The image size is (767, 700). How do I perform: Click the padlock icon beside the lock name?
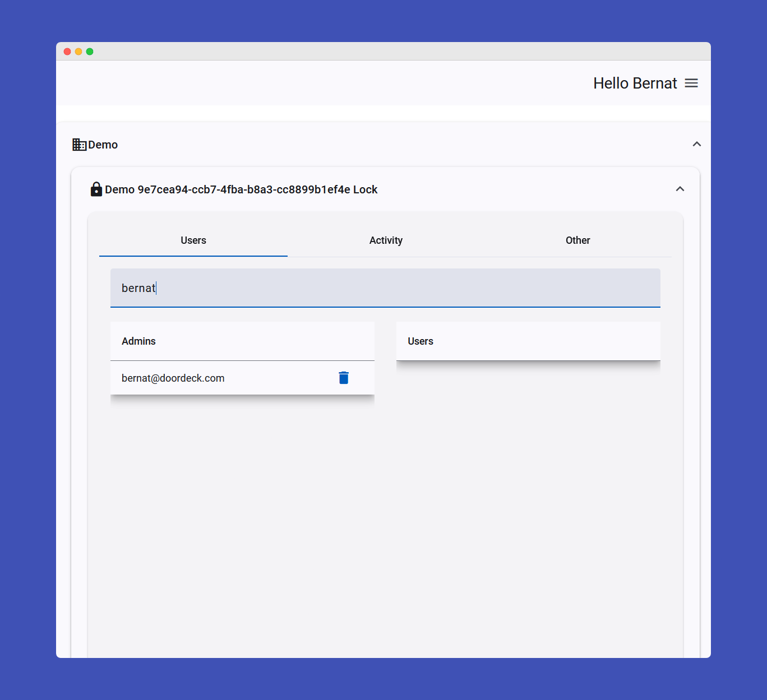[96, 189]
